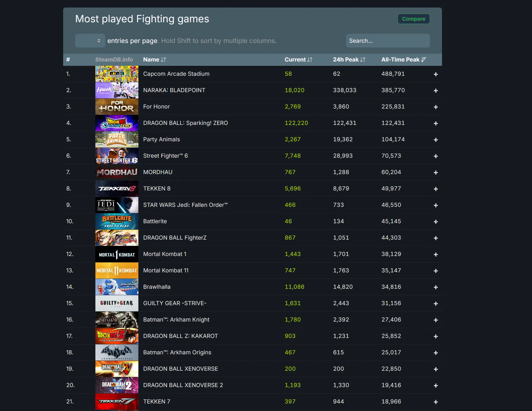Expand DRAGON BALL: Sparking! ZERO plus icon
Image resolution: width=532 pixels, height=411 pixels.
[436, 123]
